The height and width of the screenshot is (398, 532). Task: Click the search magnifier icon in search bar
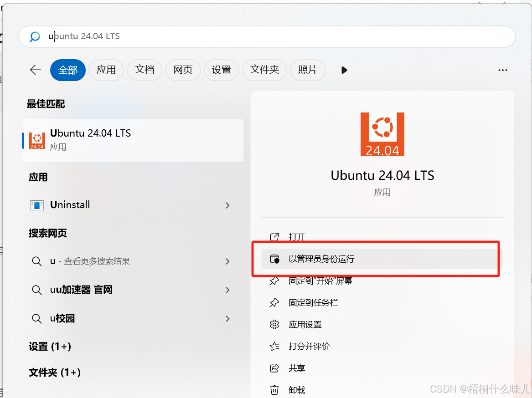[x=35, y=36]
